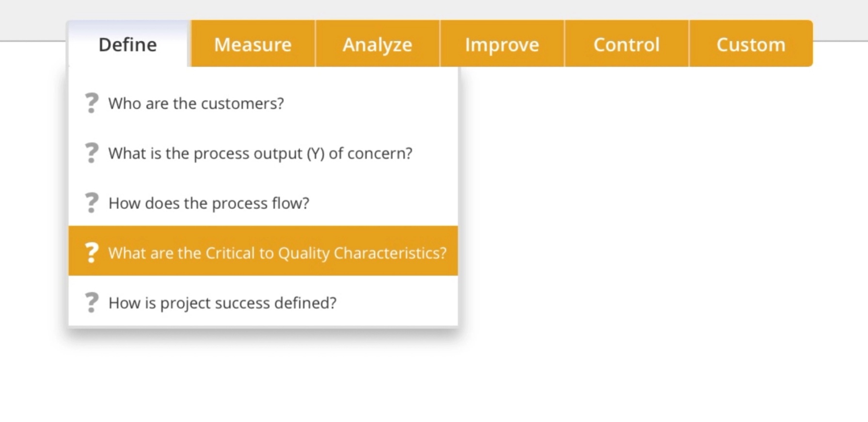The height and width of the screenshot is (422, 868).
Task: Click question icon beside project success question
Action: click(x=92, y=302)
